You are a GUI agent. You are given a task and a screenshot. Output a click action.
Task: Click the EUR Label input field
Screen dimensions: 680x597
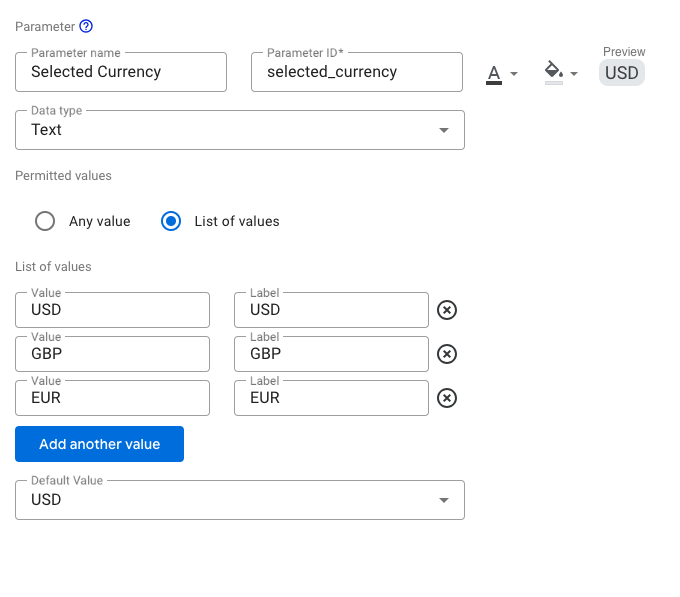point(331,398)
